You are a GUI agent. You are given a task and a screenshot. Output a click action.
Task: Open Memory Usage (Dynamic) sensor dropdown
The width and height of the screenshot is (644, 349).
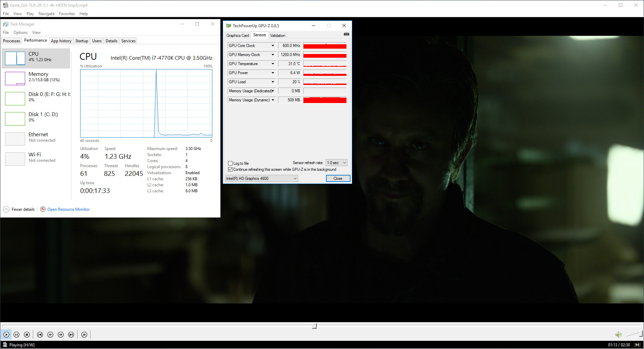pos(273,100)
